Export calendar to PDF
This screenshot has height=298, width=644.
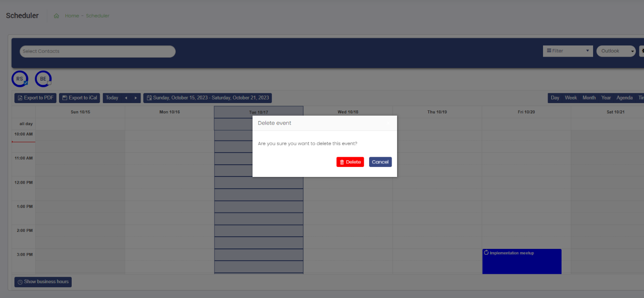point(36,98)
